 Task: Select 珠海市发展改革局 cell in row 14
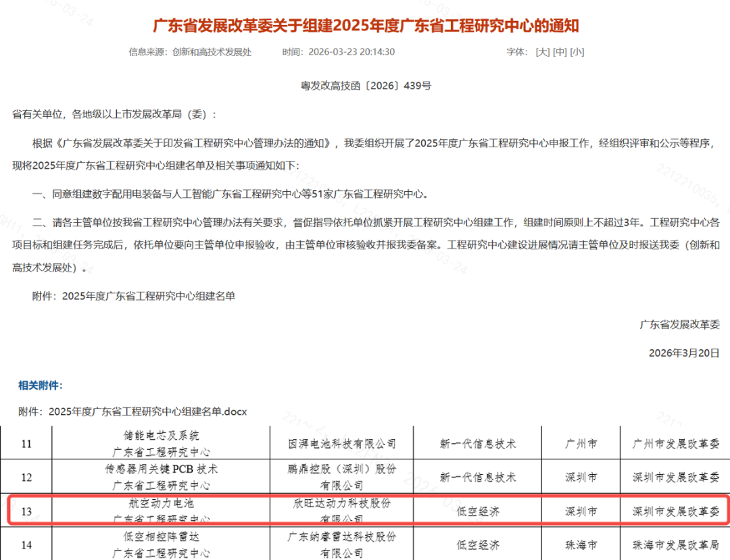click(x=675, y=544)
